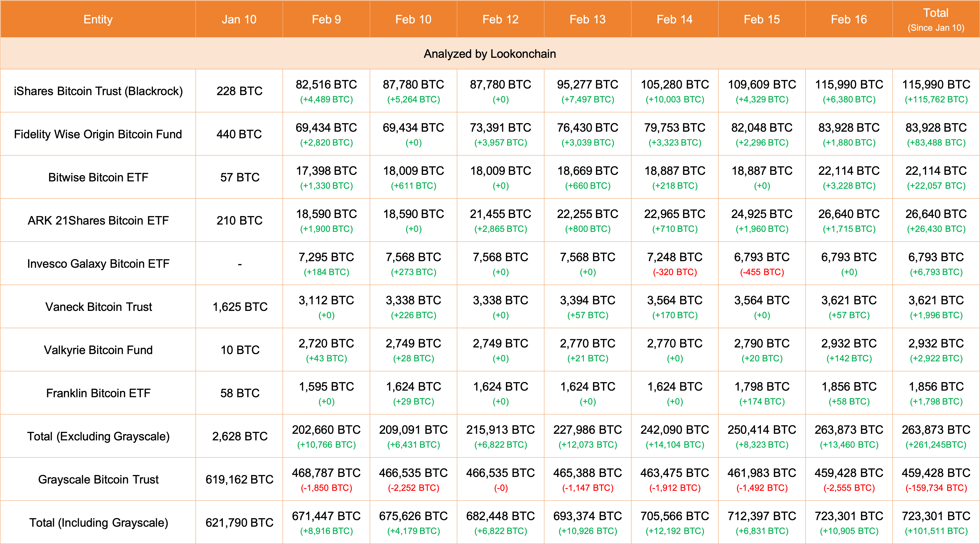
Task: Click the '621,790 BTC' Jan 10 total cell
Action: 239,522
